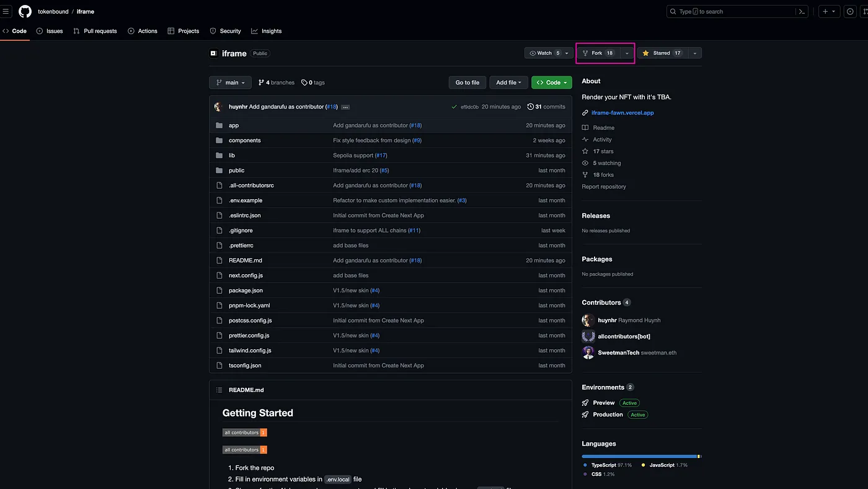Open the commit hash ef9dc0b

pyautogui.click(x=469, y=107)
